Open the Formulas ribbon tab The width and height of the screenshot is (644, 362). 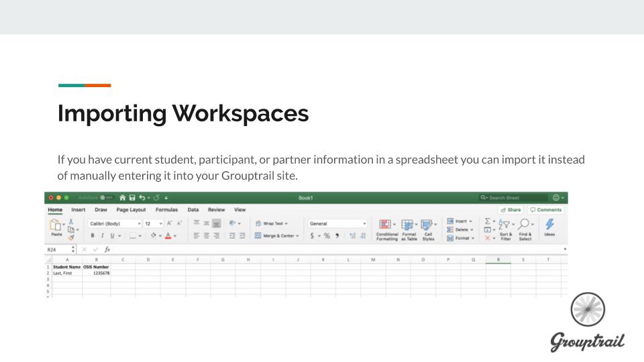coord(166,210)
